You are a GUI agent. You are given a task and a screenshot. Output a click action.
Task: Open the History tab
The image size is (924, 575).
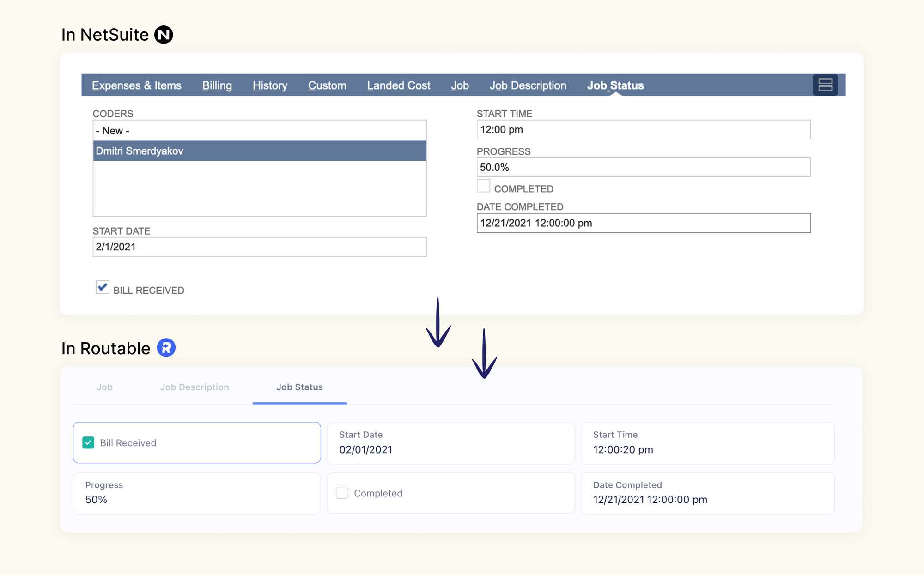270,85
